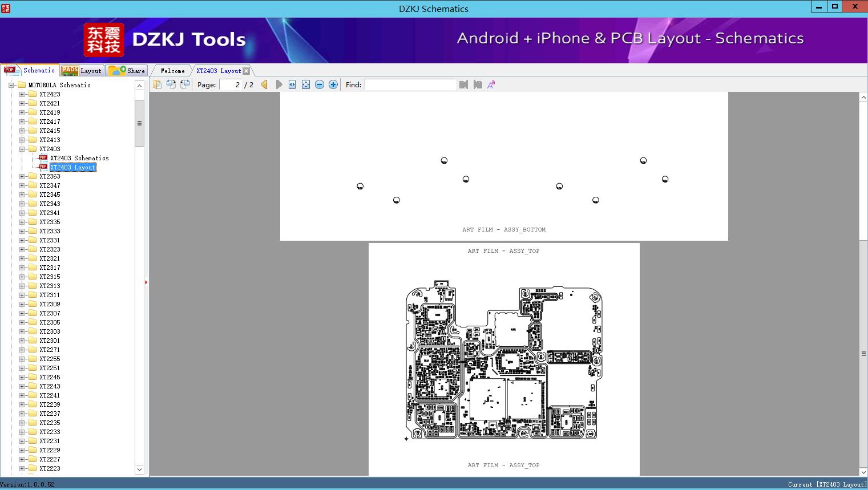Zoom in with the plus icon

pos(333,84)
